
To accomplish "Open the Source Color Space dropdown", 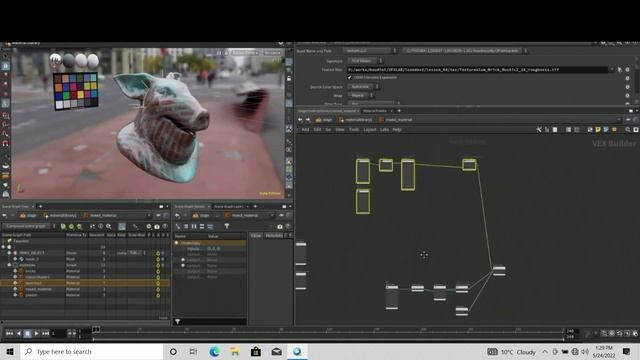I will click(363, 87).
